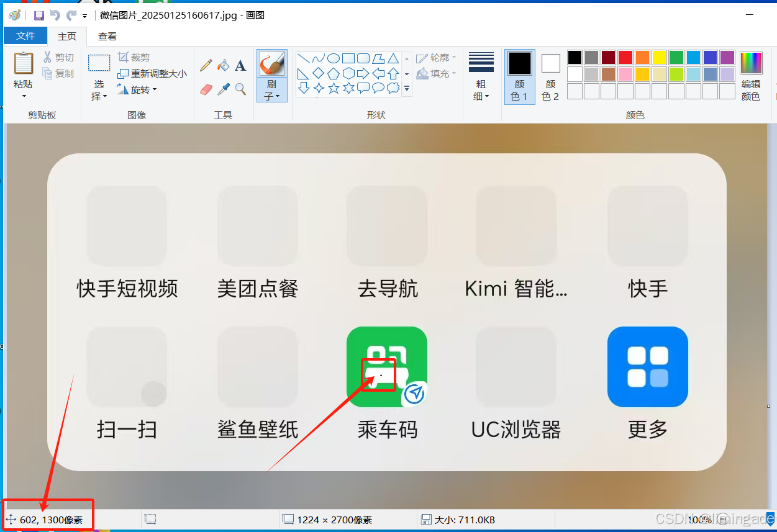Click the blue 更多 icon on the canvas

[x=648, y=367]
